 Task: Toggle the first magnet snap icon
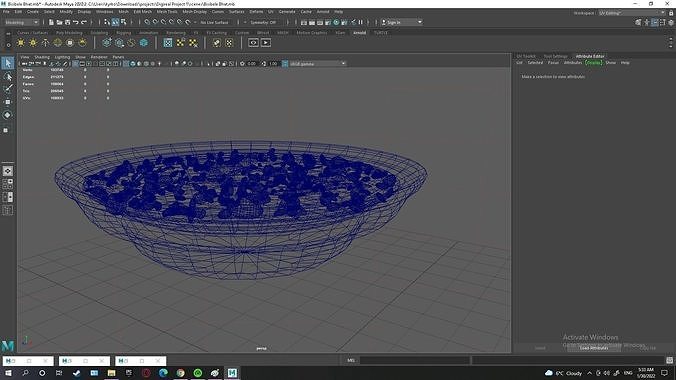[147, 22]
